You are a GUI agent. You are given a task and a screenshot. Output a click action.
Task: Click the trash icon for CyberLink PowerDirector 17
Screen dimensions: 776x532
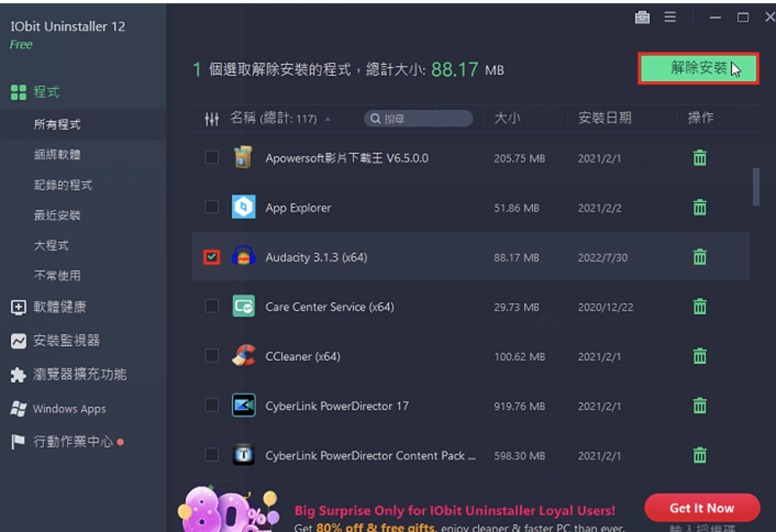(700, 406)
